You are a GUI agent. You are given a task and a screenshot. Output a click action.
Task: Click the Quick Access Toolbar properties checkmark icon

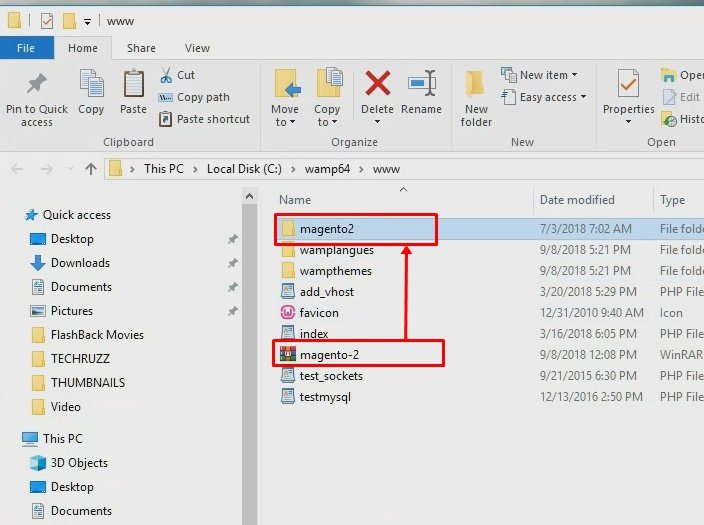click(x=47, y=21)
